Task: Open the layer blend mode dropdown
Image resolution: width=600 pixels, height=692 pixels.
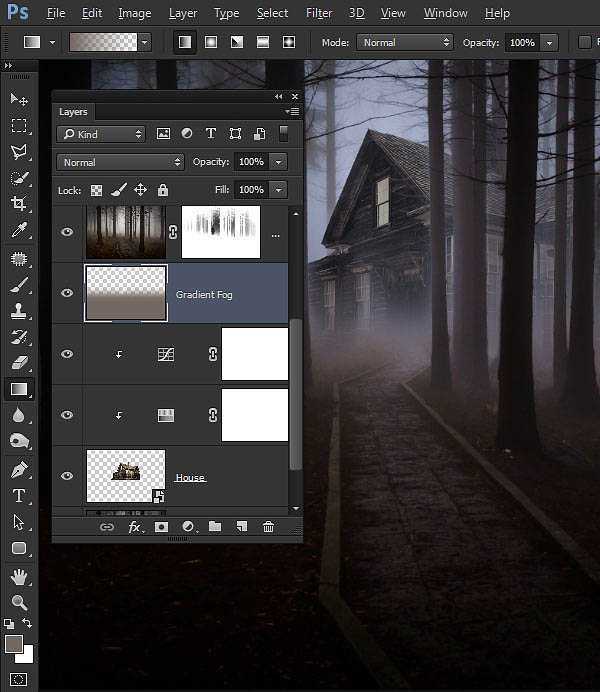Action: click(121, 162)
